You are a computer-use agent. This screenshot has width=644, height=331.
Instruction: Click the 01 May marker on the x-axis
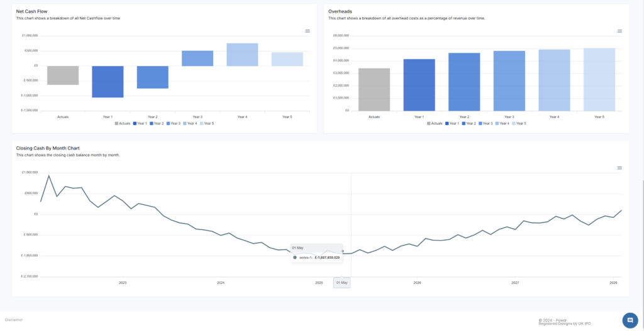[x=342, y=283]
